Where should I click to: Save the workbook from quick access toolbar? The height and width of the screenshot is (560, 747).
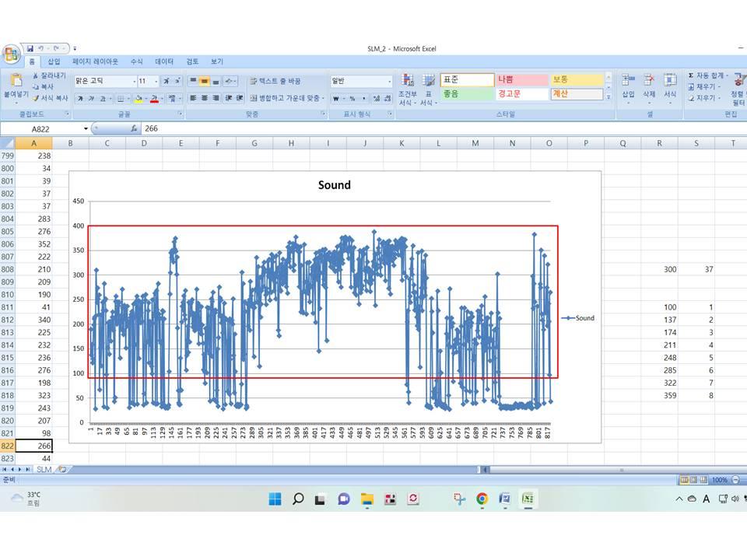coord(30,48)
